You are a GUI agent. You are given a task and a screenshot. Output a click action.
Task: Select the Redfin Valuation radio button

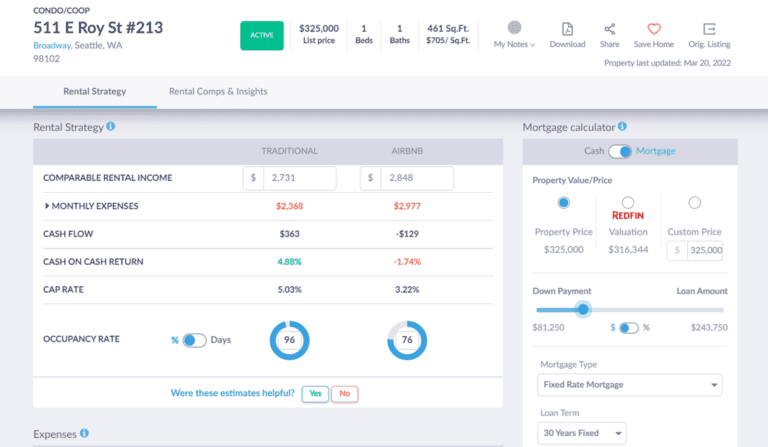628,203
